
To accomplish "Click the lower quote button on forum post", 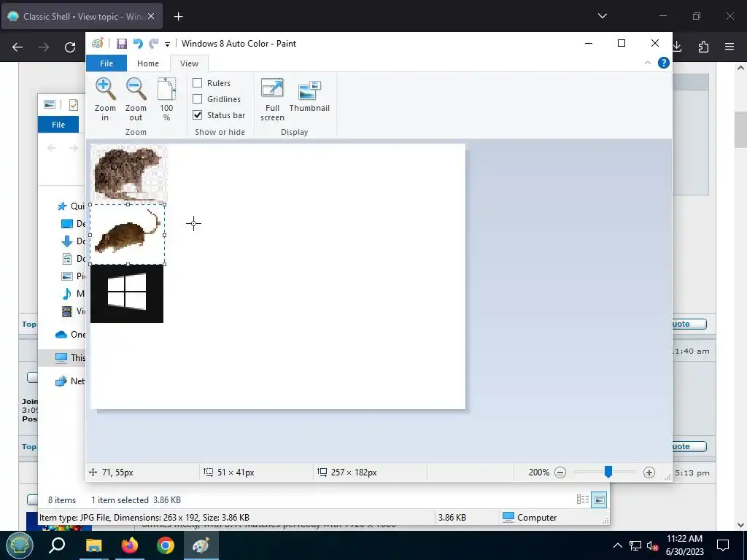I will pos(689,447).
